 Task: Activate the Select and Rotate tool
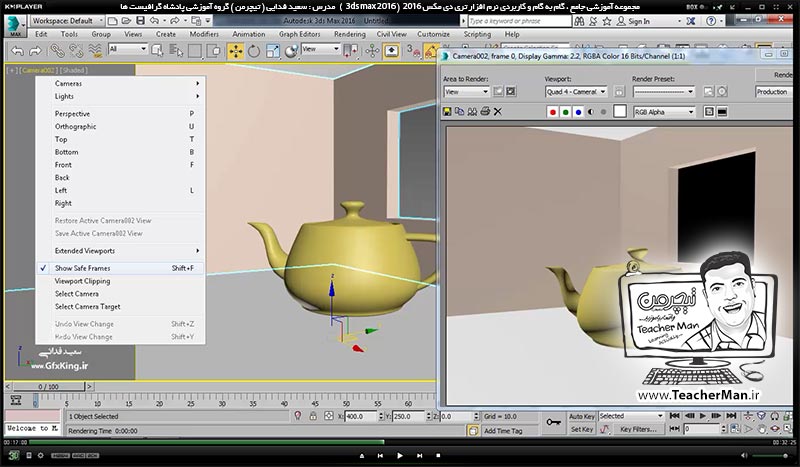coord(254,51)
